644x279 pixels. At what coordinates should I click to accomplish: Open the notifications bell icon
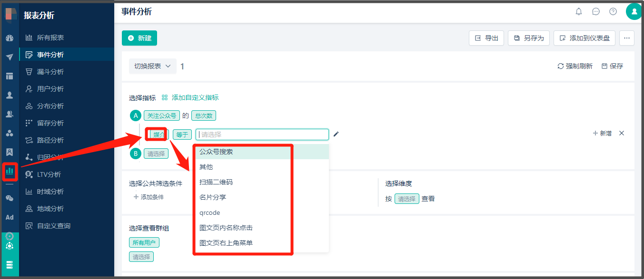click(x=579, y=11)
